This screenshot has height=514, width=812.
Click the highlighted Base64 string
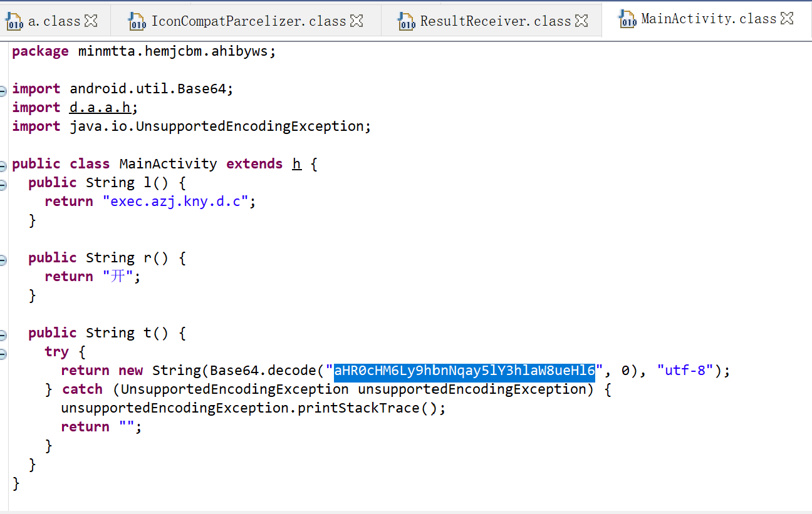[x=464, y=371]
